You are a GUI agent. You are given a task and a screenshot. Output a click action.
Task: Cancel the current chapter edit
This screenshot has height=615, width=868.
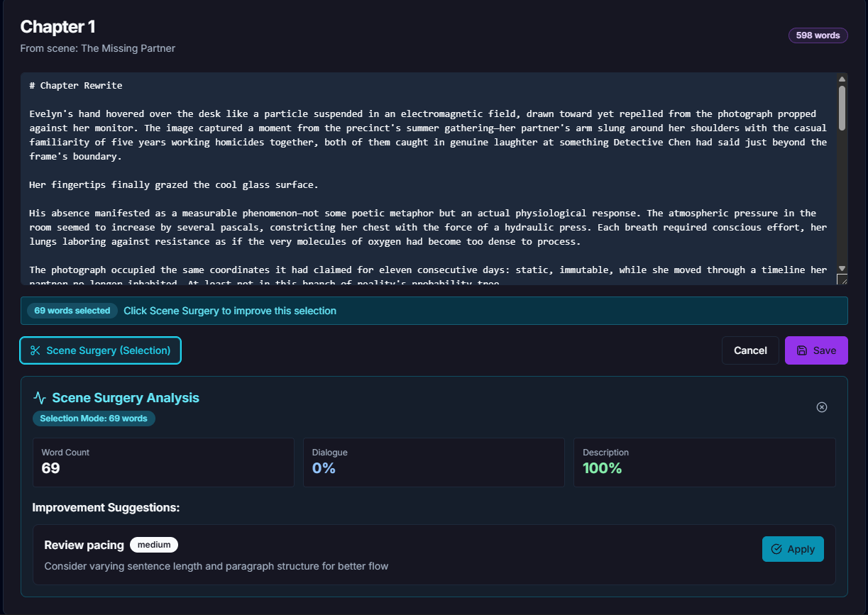[x=750, y=350]
